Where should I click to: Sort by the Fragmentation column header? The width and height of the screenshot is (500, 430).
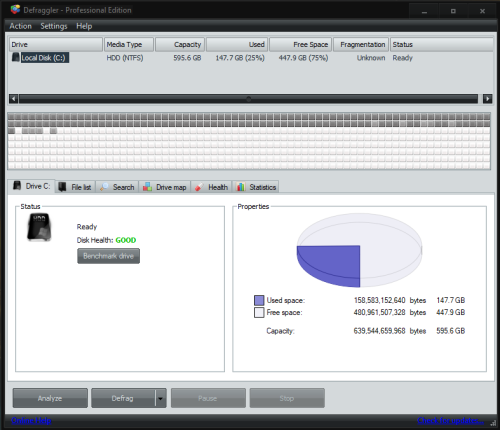click(361, 45)
